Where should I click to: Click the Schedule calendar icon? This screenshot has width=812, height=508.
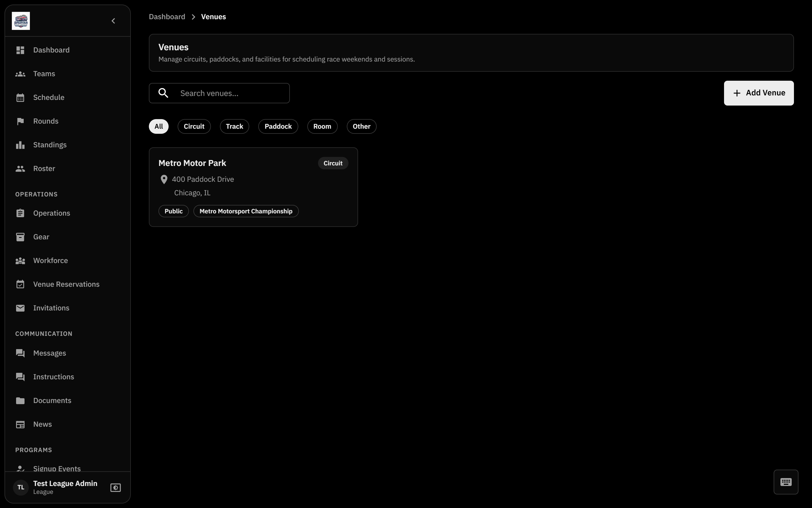(x=20, y=97)
